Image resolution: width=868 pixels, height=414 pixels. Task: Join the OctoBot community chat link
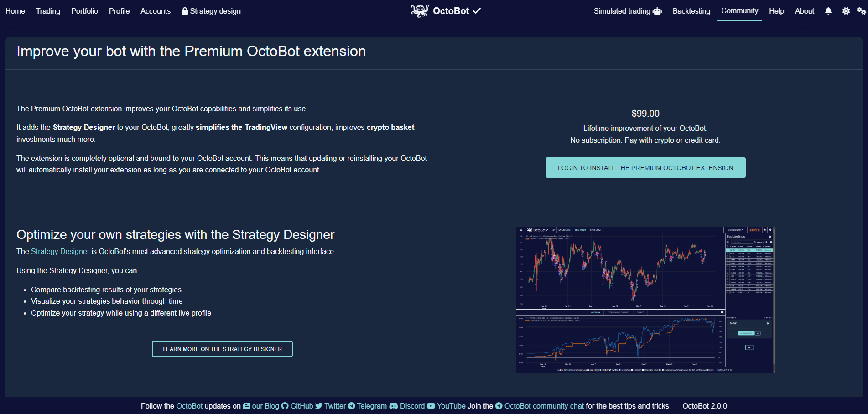click(544, 406)
